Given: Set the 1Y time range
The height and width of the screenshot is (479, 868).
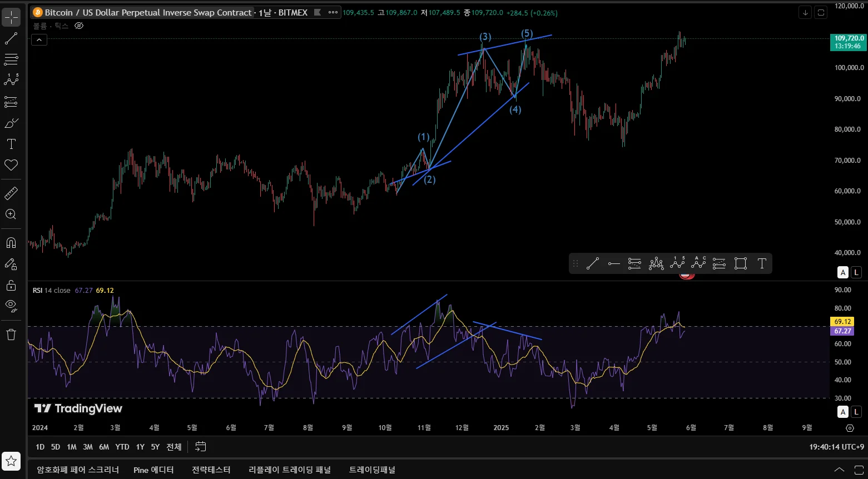Looking at the screenshot, I should pos(140,447).
